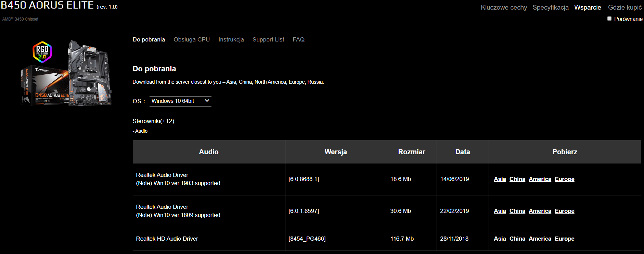
Task: Click Gdzie kupić in top navigation
Action: pyautogui.click(x=625, y=7)
